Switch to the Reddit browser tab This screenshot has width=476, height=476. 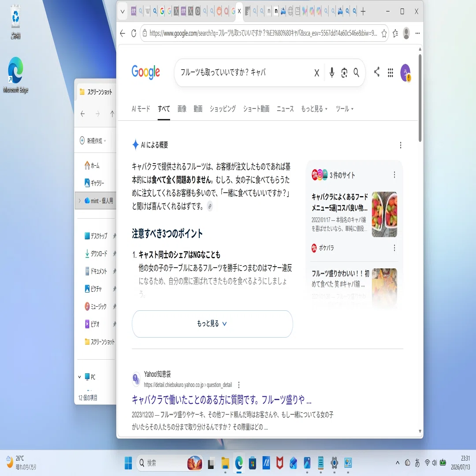tap(219, 11)
